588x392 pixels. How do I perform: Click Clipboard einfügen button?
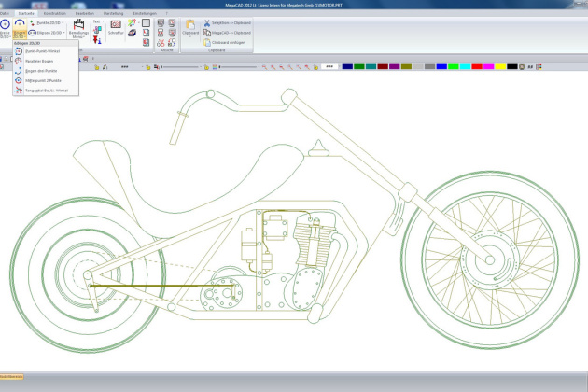click(x=229, y=42)
